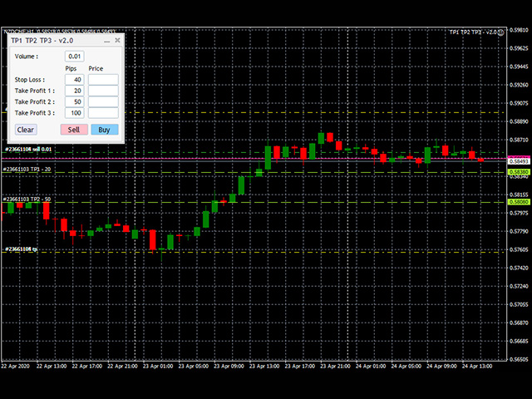
Task: Click the 0.58380 TP1 price tag
Action: (519, 172)
